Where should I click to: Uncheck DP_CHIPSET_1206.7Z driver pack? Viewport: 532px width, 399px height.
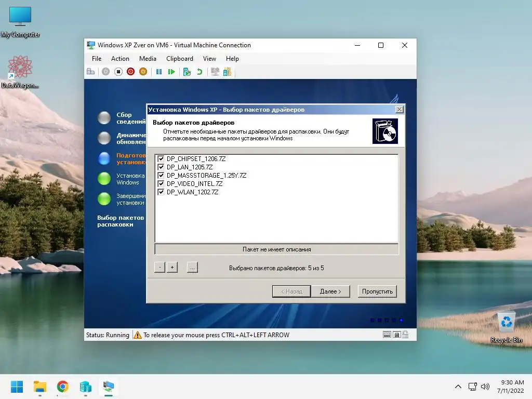coord(161,158)
